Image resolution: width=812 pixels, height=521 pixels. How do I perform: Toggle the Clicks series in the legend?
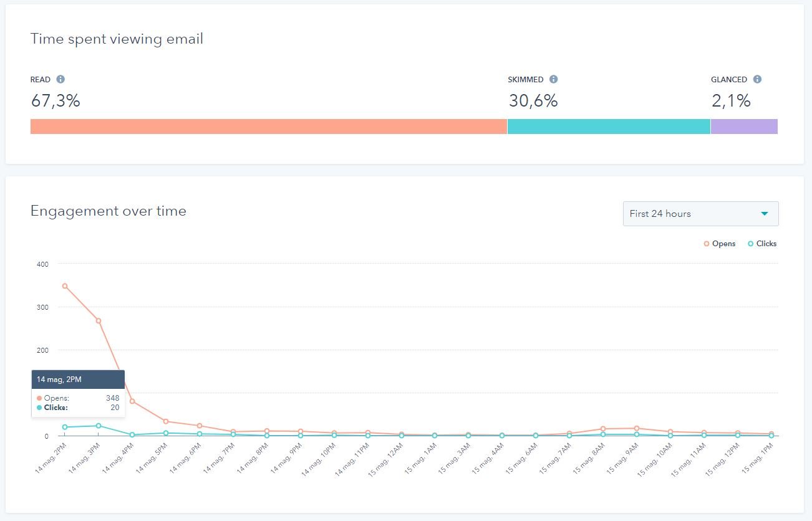[762, 244]
